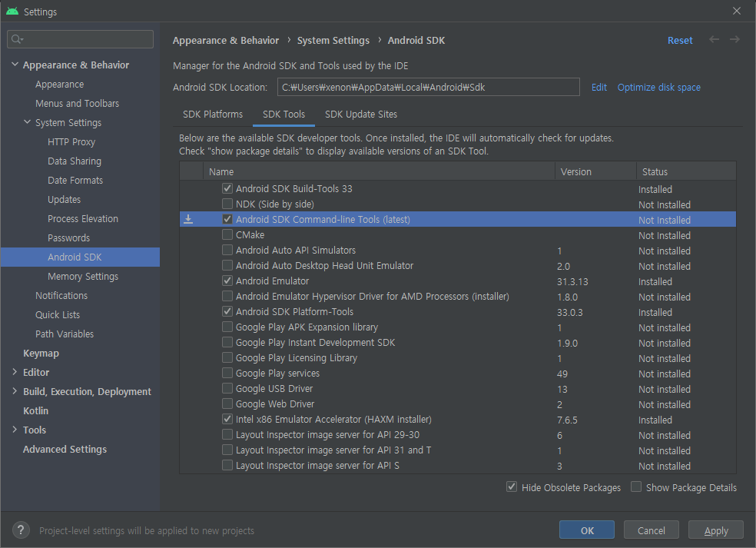Collapse the System Settings node
756x548 pixels.
coord(28,122)
